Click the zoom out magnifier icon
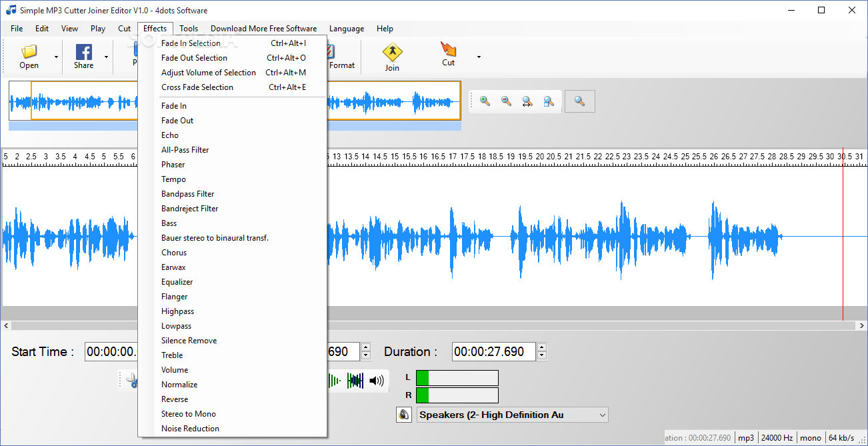Screen dimensions: 868x446 coord(506,101)
